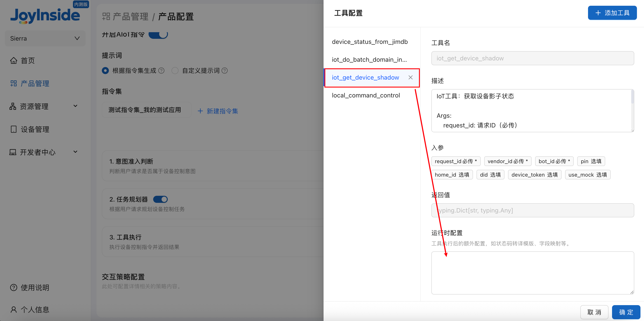Select the 根据指令集生成 radio option
The image size is (644, 321).
coord(105,71)
